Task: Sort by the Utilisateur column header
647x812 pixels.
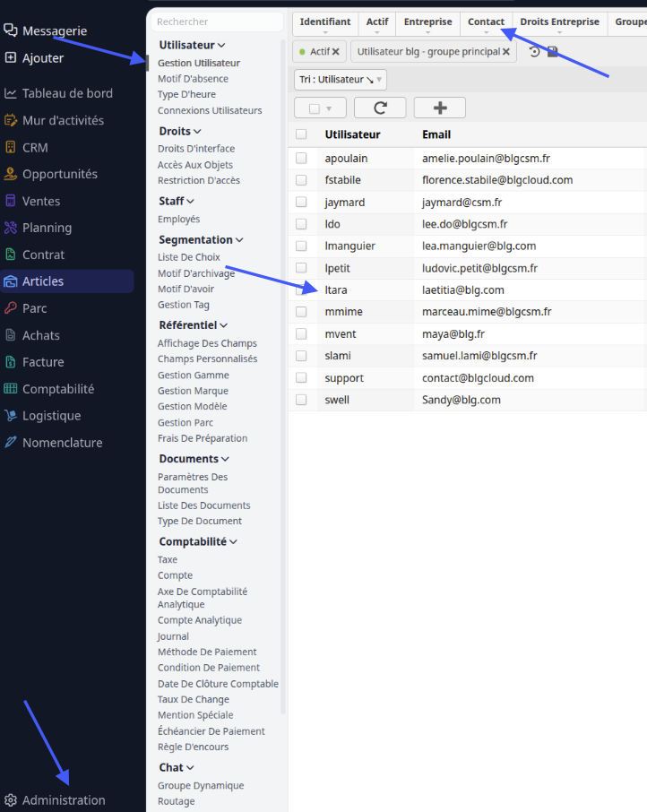Action: click(352, 134)
